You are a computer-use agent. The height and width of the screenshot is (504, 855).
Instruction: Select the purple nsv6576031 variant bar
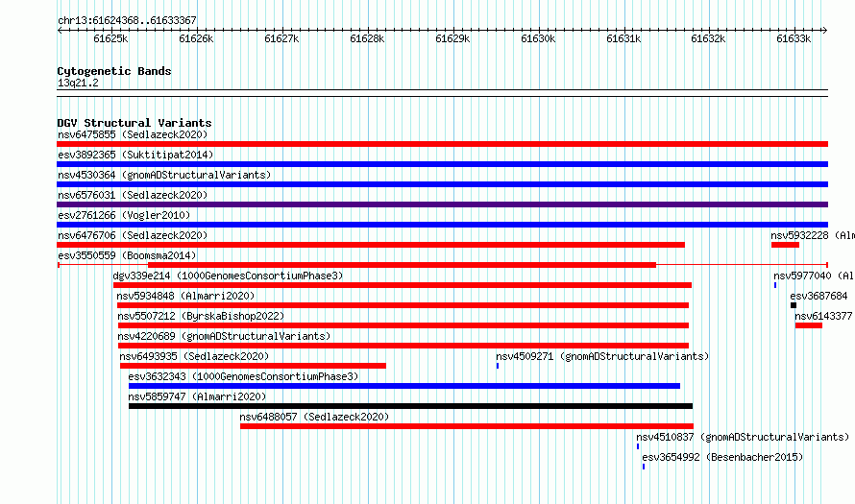point(442,204)
